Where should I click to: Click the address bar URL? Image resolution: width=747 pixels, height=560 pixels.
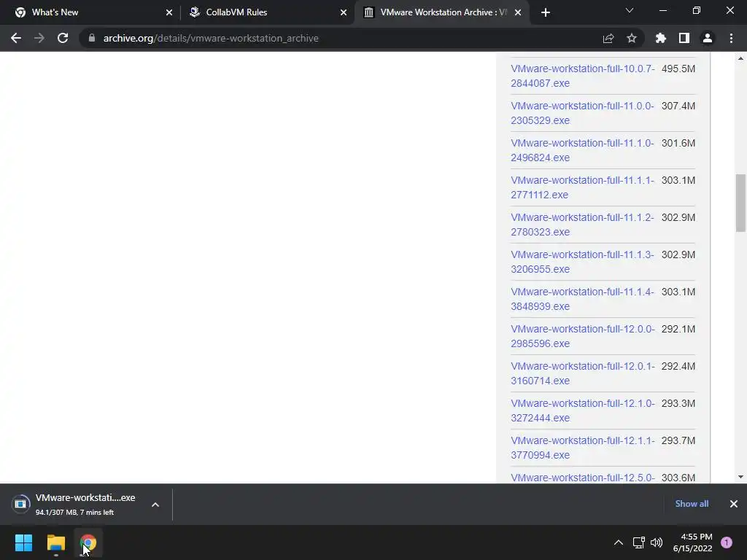(x=211, y=38)
